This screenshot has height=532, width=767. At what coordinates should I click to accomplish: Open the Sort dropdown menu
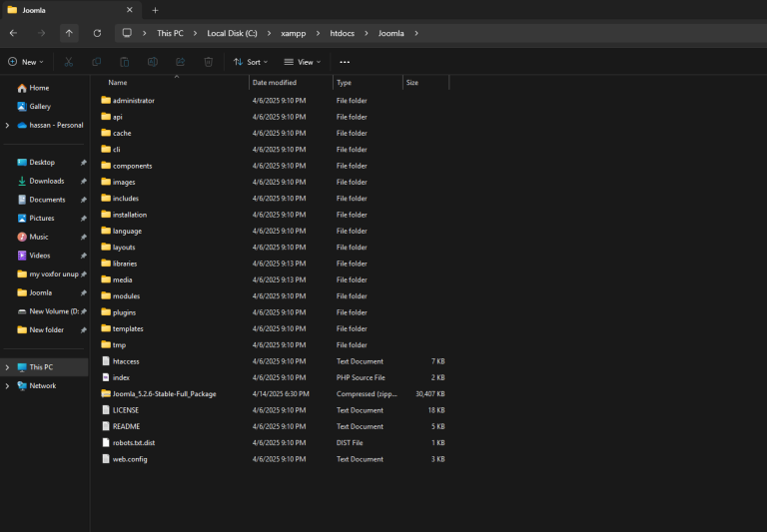[251, 62]
